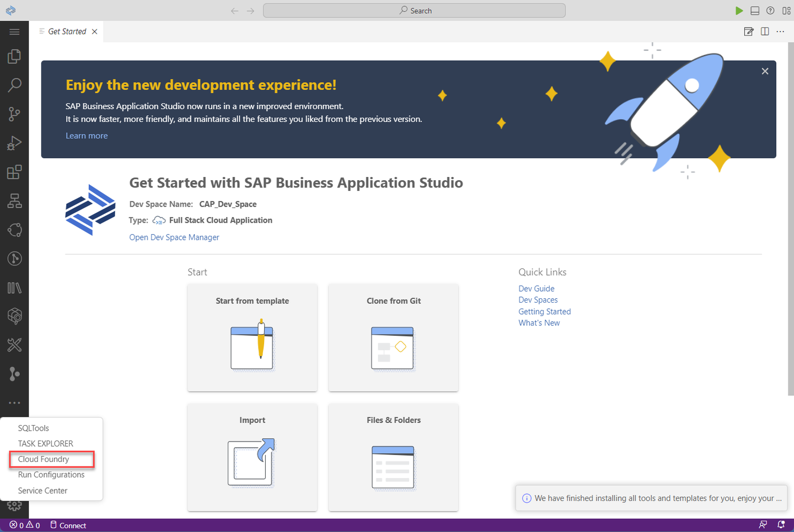Click the CAP_Dev_Space name text

pos(228,204)
